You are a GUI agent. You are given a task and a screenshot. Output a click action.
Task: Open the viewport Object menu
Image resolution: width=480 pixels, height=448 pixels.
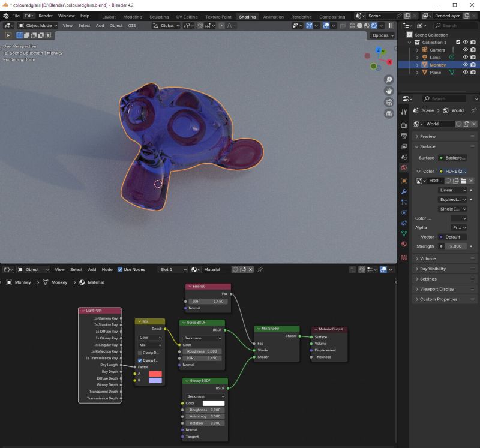click(x=116, y=26)
